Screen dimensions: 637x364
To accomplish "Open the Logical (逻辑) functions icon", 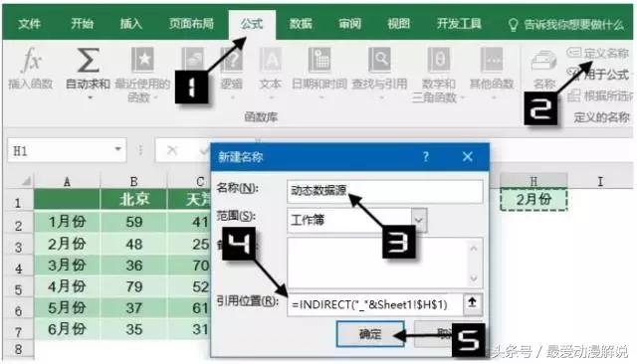I will [x=232, y=60].
